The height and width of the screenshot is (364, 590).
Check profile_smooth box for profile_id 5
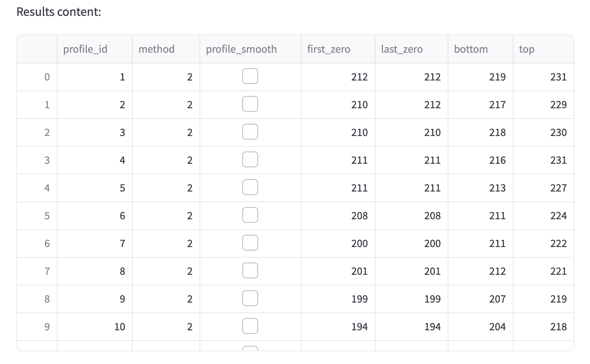pos(250,187)
